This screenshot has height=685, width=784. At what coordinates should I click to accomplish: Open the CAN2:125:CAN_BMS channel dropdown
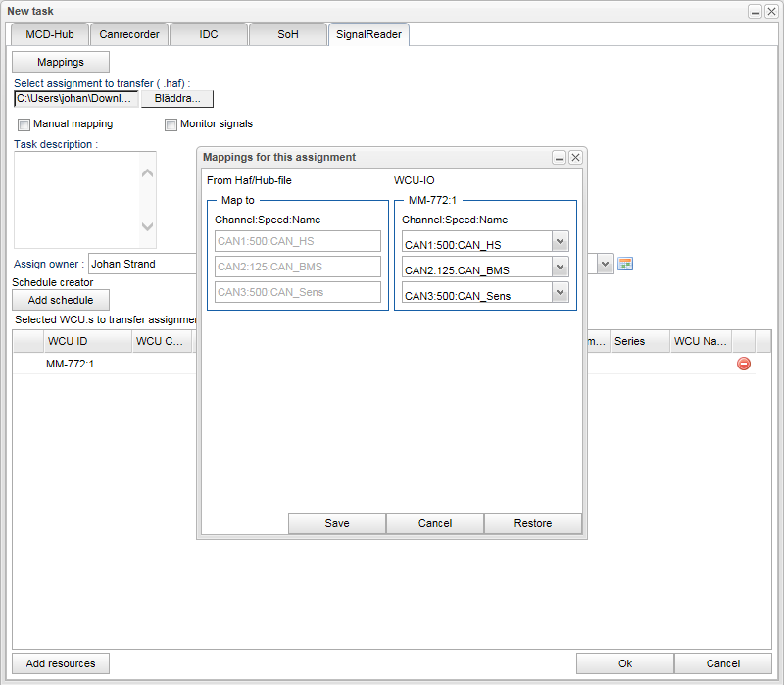[x=560, y=268]
